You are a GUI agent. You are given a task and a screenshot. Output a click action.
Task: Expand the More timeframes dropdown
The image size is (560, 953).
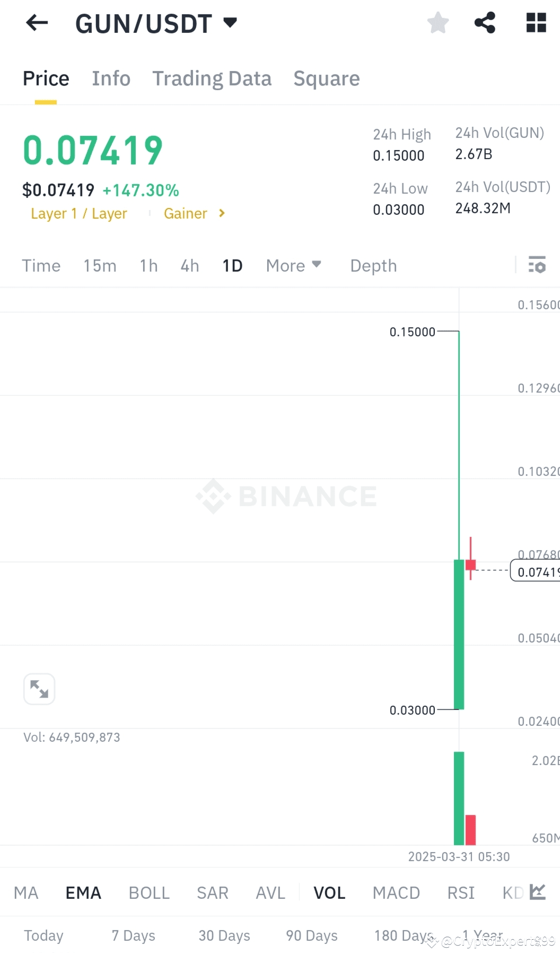tap(293, 265)
